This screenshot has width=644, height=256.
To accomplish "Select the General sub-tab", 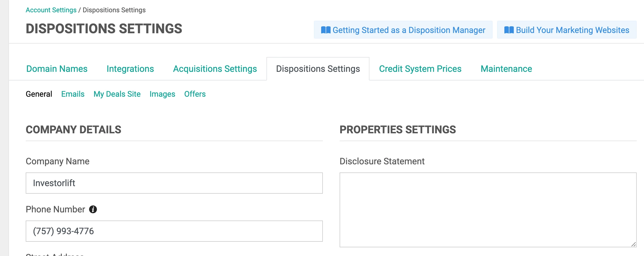I will click(39, 94).
